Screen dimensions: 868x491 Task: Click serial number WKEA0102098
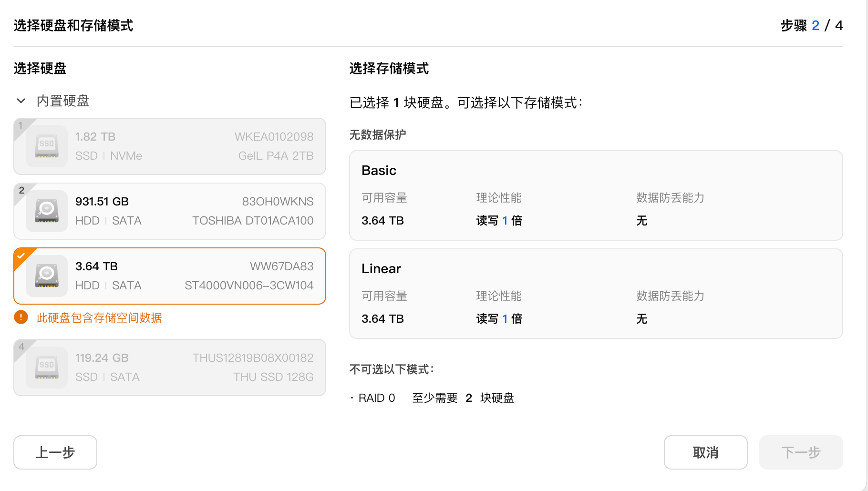pyautogui.click(x=274, y=137)
